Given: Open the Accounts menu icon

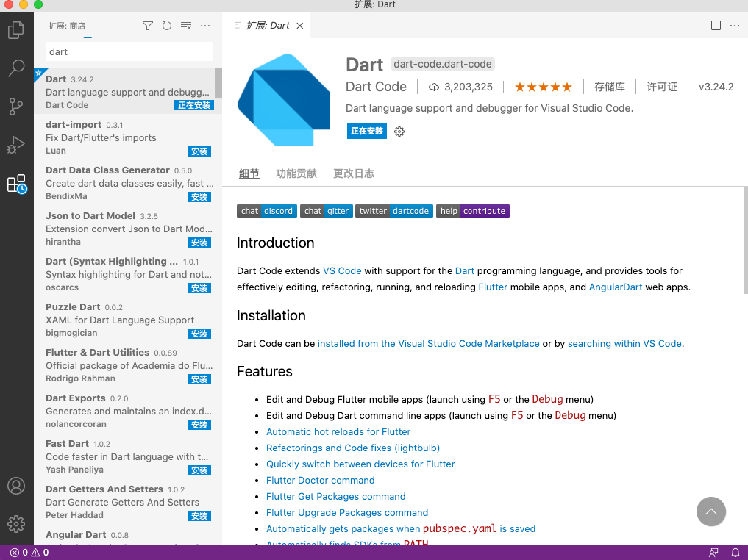Looking at the screenshot, I should click(x=16, y=487).
